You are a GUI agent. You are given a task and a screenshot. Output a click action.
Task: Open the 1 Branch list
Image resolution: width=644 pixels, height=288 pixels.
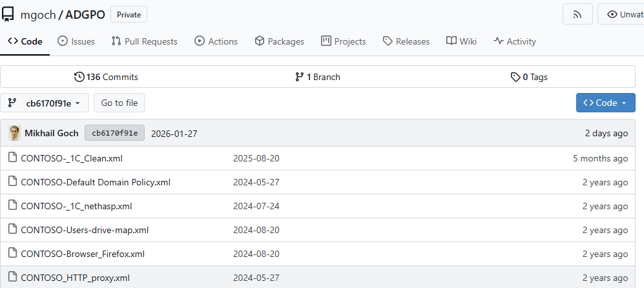[x=318, y=77]
